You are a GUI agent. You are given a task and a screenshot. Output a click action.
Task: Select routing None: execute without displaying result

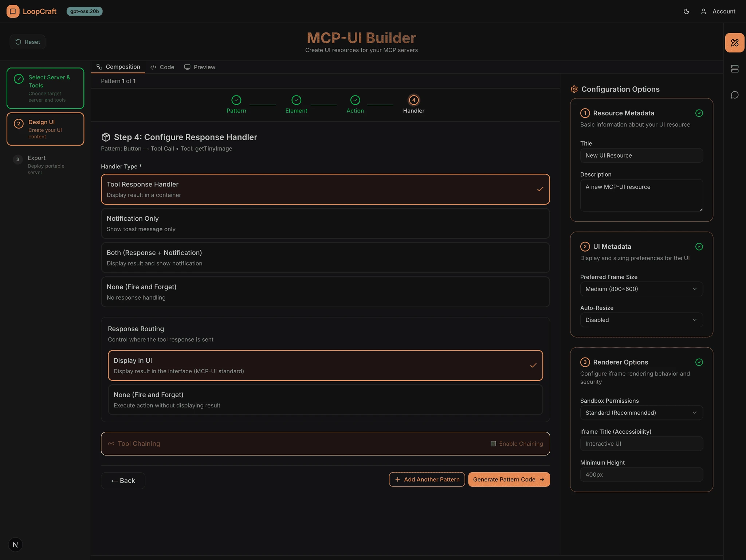pyautogui.click(x=325, y=400)
